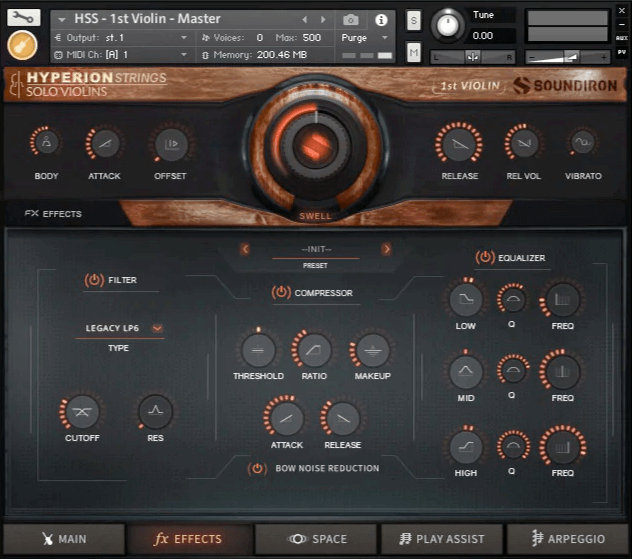Click the Q knob in the Low row
This screenshot has width=632, height=559.
[x=512, y=299]
